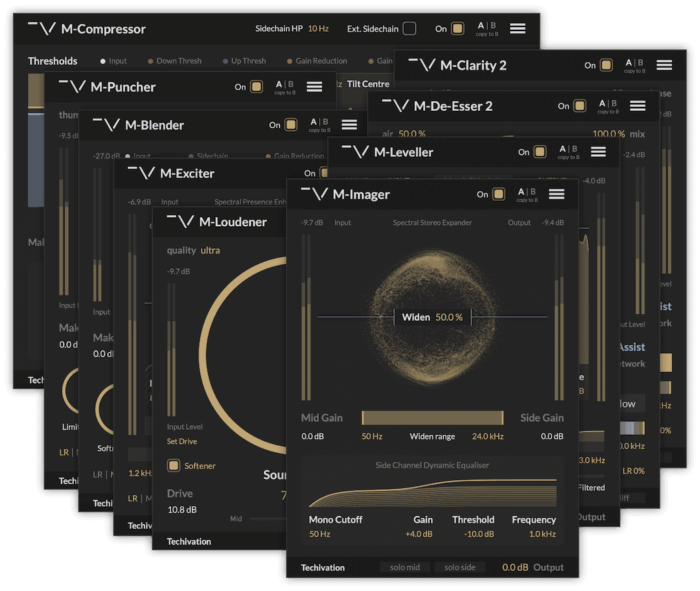The width and height of the screenshot is (700, 591).
Task: Click air 50.0 % value in M-De-Esser 2
Action: 412,133
